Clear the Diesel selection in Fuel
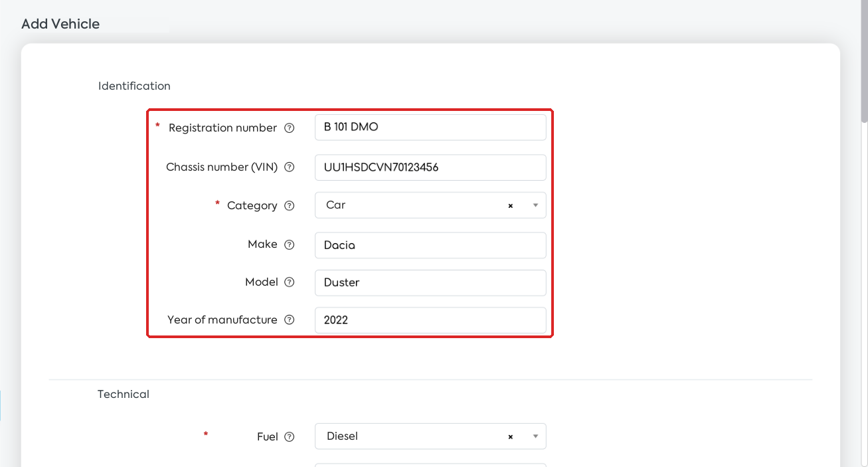Viewport: 868px width, 467px height. point(511,437)
